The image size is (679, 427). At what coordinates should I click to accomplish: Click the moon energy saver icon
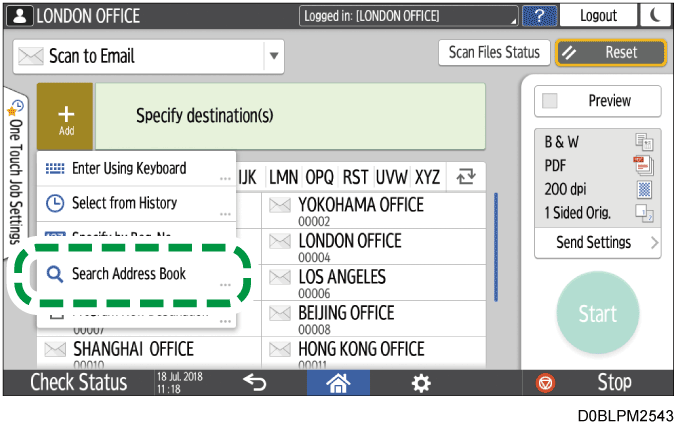pos(657,16)
